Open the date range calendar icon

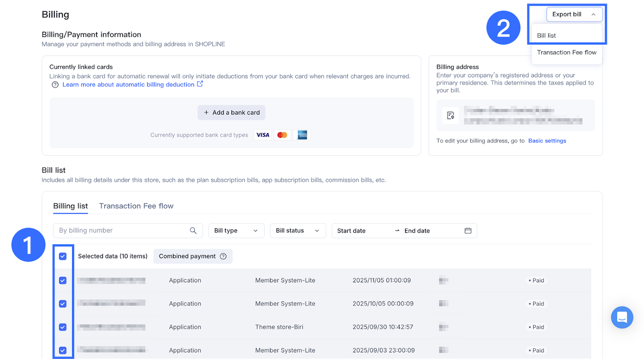click(468, 231)
